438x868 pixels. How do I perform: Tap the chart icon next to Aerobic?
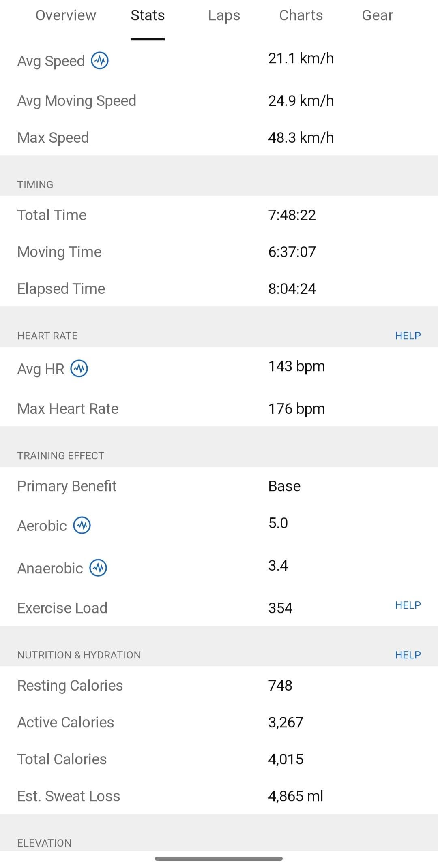click(x=82, y=526)
